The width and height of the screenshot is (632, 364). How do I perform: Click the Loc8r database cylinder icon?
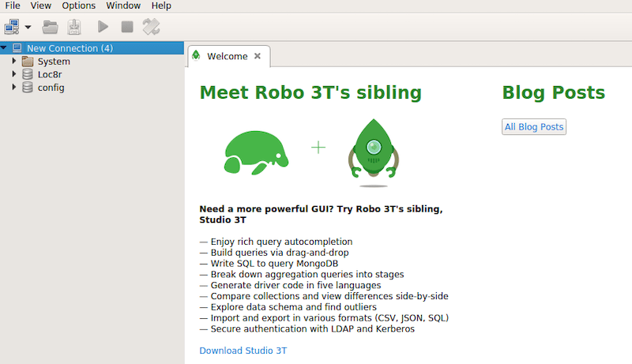[x=28, y=74]
